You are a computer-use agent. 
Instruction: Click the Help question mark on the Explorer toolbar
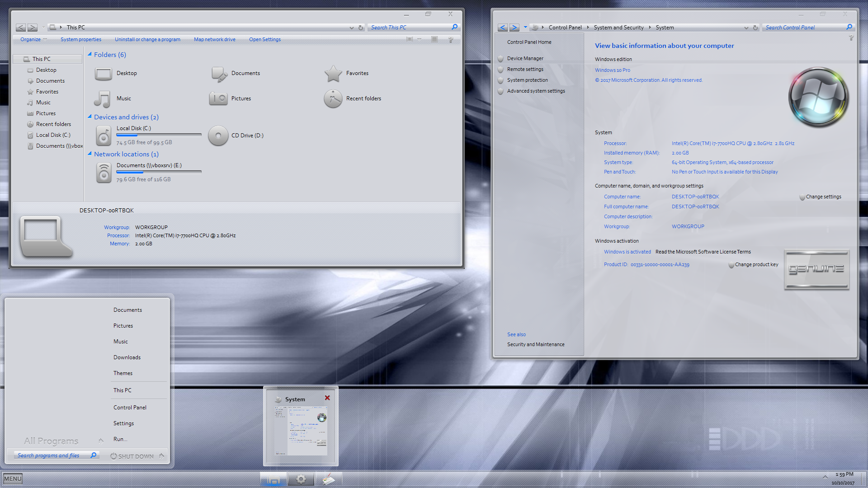coord(451,39)
